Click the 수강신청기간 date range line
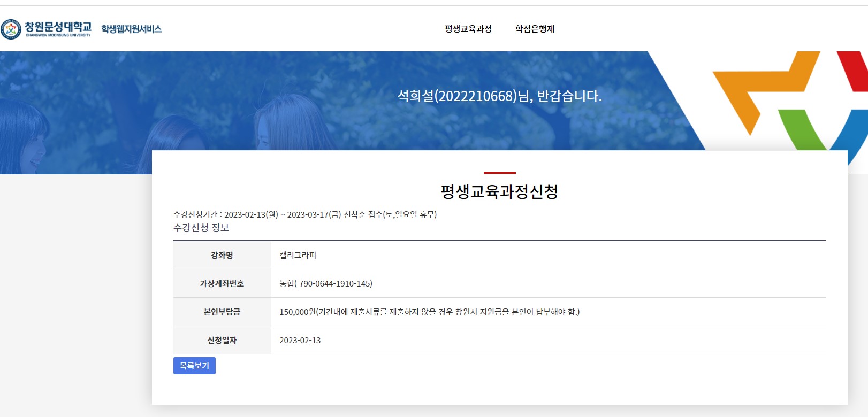This screenshot has height=417, width=868. click(305, 214)
